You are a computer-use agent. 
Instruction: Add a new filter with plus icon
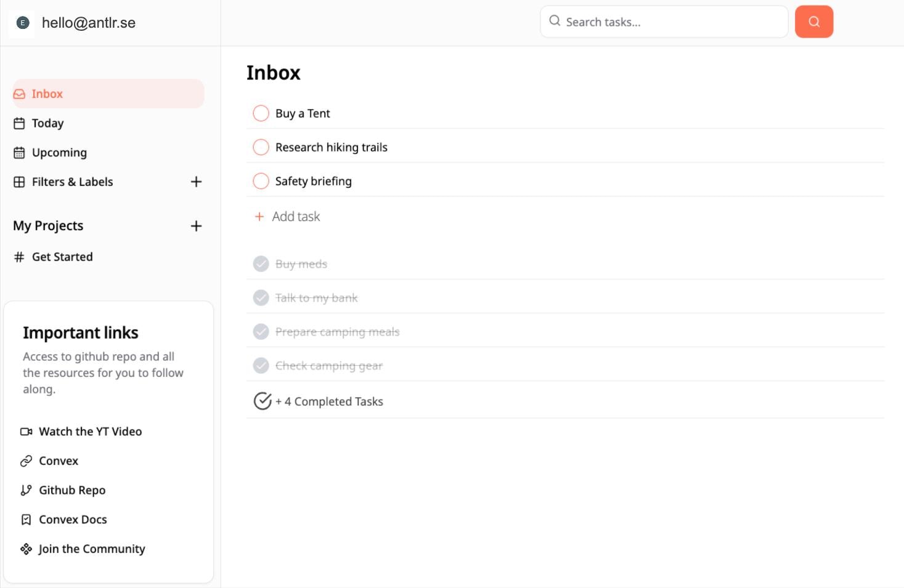click(196, 182)
